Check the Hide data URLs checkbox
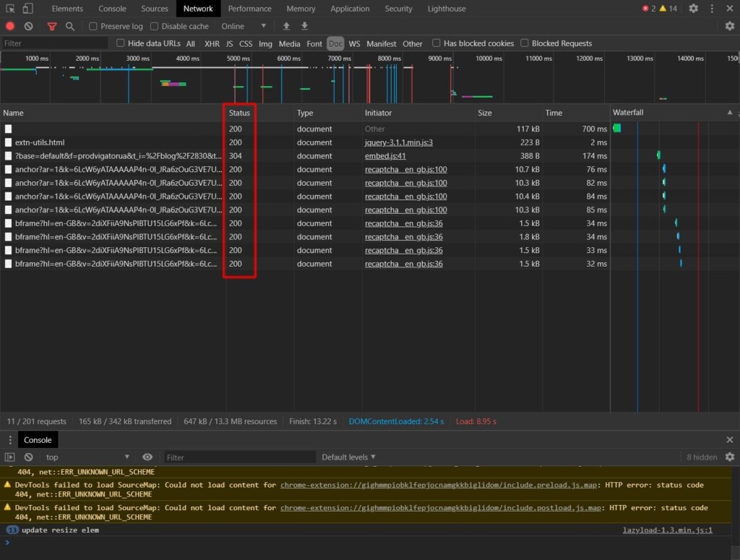The height and width of the screenshot is (560, 740). (120, 43)
